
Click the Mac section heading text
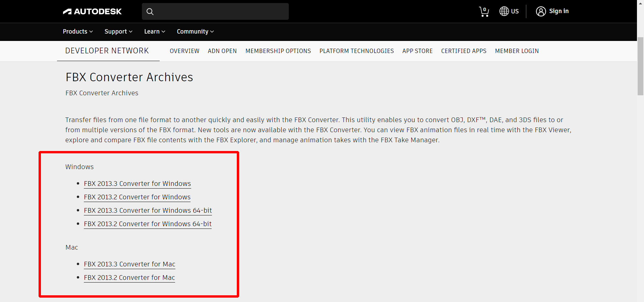pyautogui.click(x=72, y=247)
